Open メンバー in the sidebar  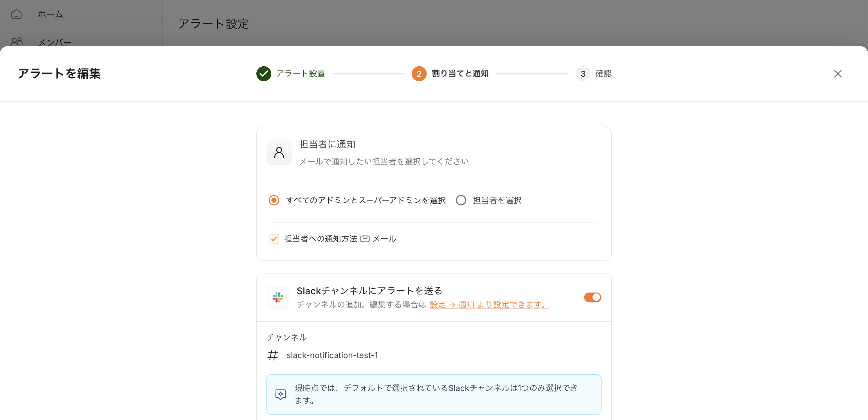pos(54,42)
